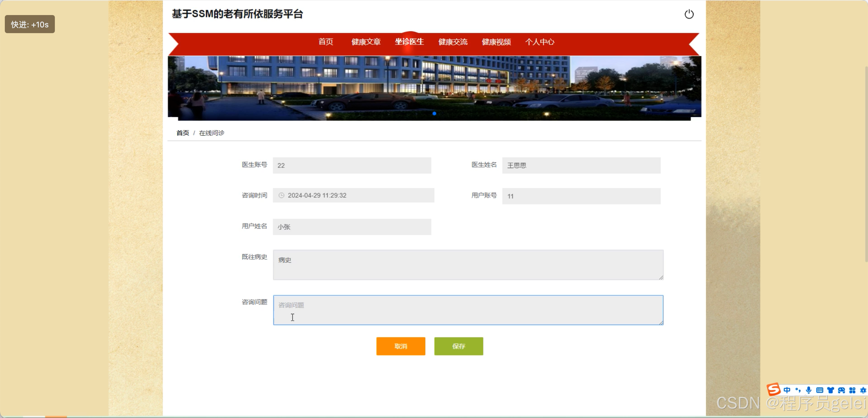Toggle Chinese/English input with the 中 icon

pos(787,390)
